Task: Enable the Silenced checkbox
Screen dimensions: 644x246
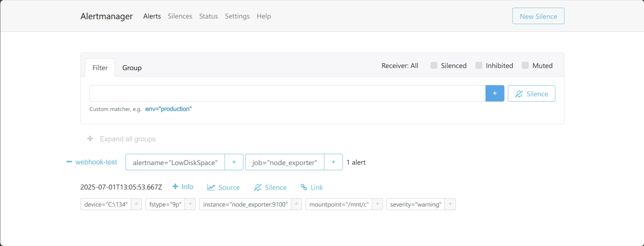Action: (x=434, y=65)
